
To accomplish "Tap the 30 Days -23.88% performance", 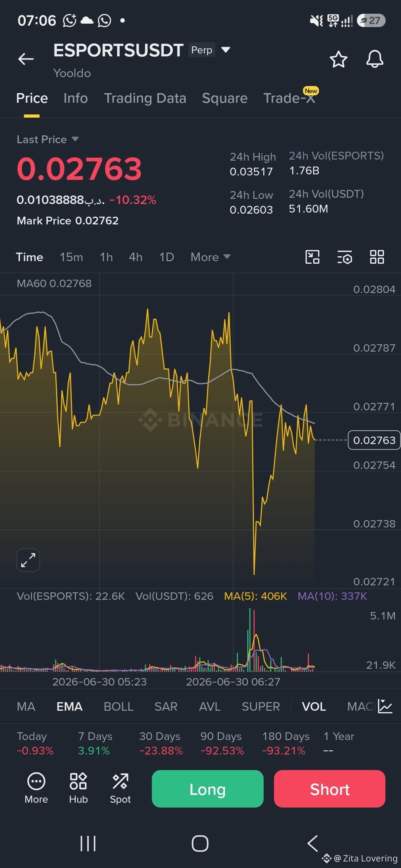I will click(161, 743).
